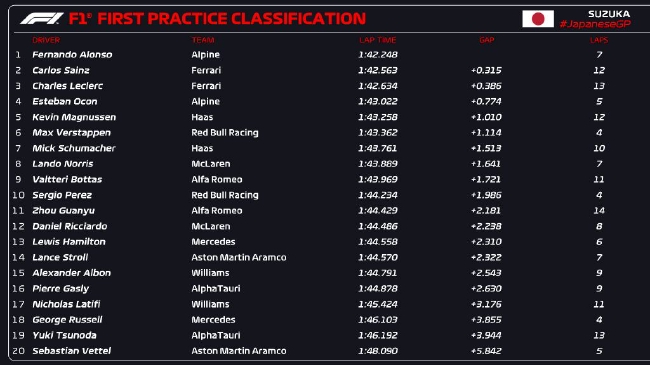Select the GAP column header
Image resolution: width=650 pixels, height=365 pixels.
pyautogui.click(x=487, y=40)
